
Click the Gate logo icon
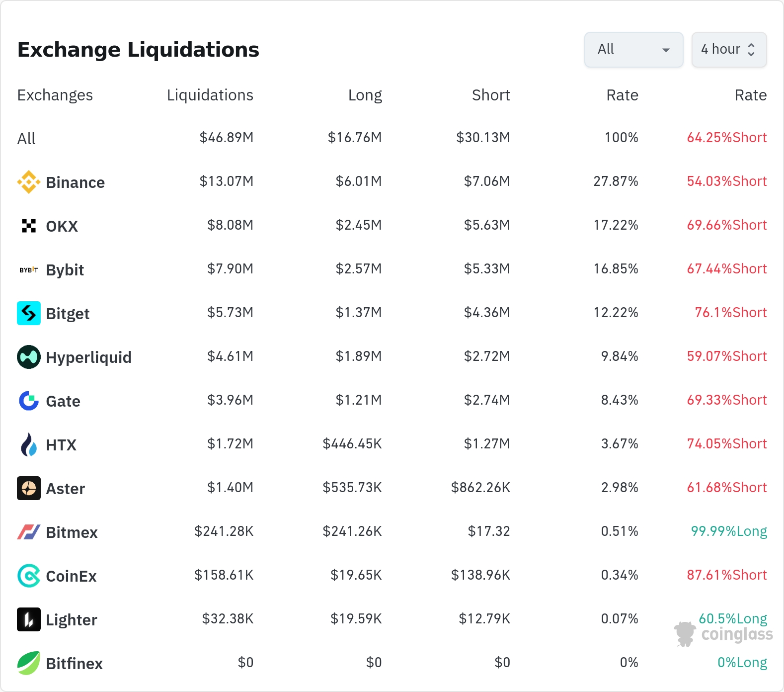pos(29,401)
